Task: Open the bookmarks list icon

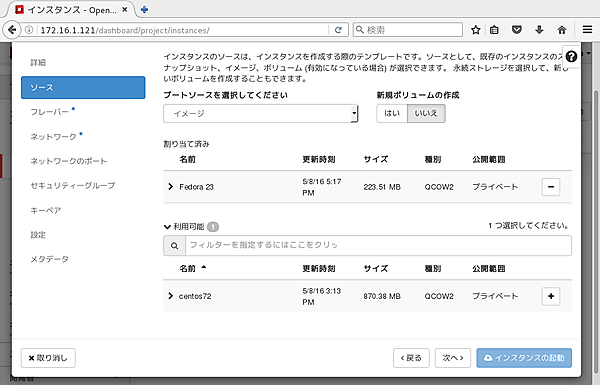Action: click(494, 30)
